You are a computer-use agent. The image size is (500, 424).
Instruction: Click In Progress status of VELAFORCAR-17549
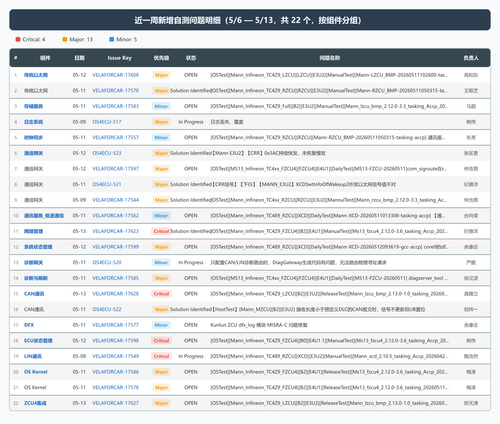pyautogui.click(x=191, y=356)
